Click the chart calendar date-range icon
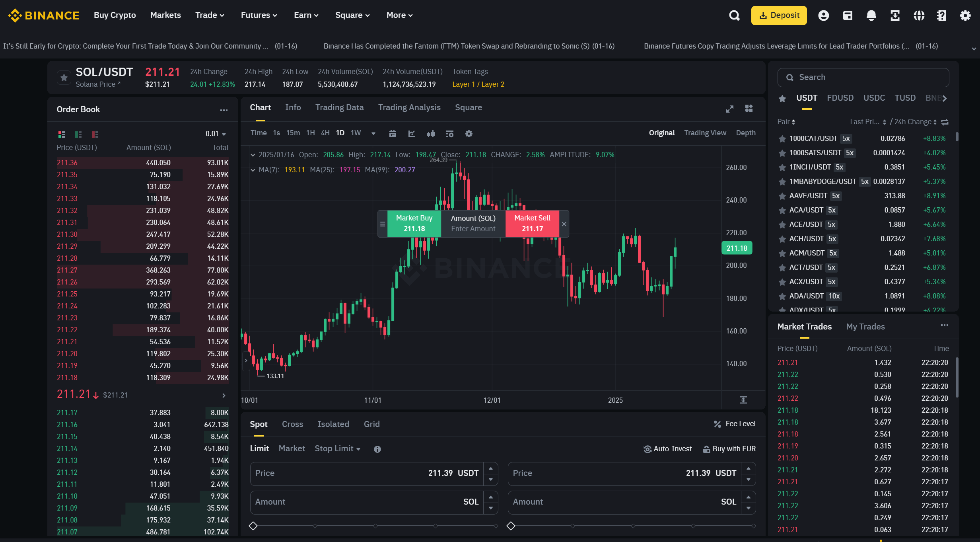 click(x=392, y=134)
